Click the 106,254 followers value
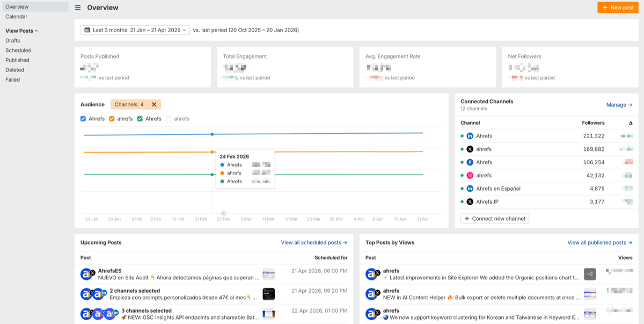This screenshot has height=324, width=644. click(x=594, y=162)
